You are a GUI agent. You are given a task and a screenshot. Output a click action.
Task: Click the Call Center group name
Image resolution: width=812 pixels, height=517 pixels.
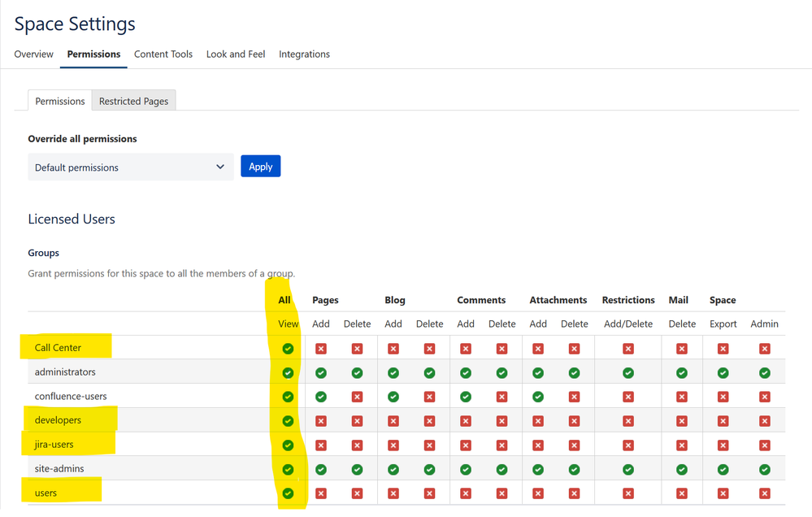pos(58,348)
